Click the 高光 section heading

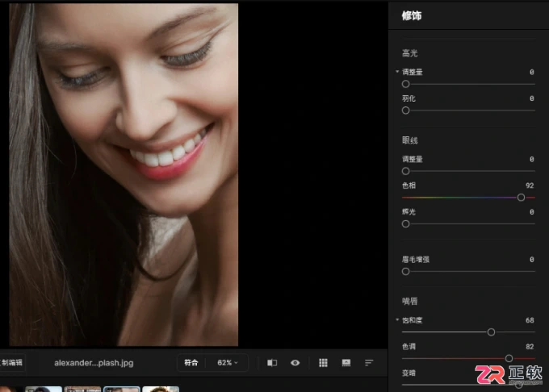point(409,53)
